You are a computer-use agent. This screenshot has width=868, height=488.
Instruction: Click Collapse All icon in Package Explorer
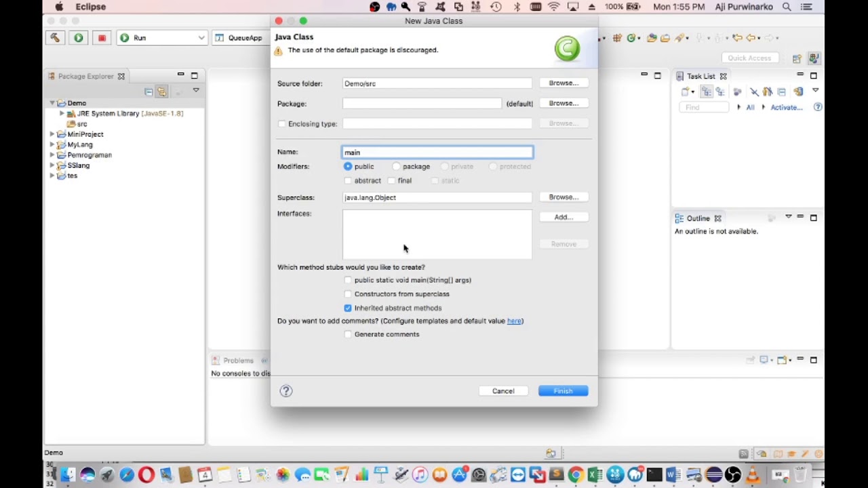point(149,91)
